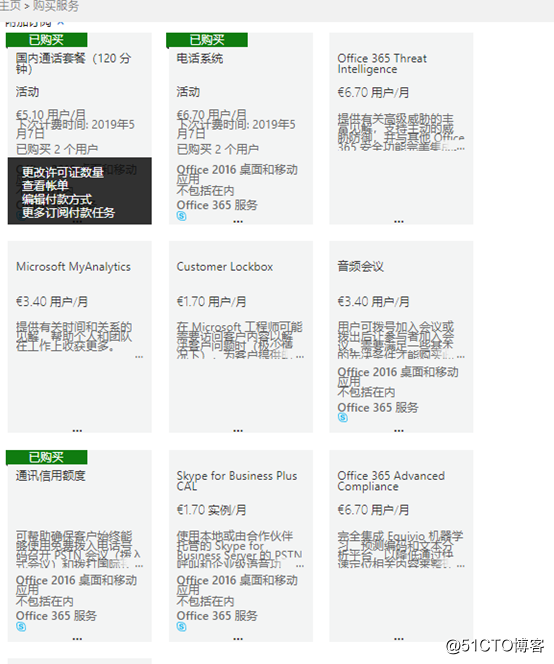
Task: Click the 通讯信用额度 card title
Action: click(x=50, y=476)
